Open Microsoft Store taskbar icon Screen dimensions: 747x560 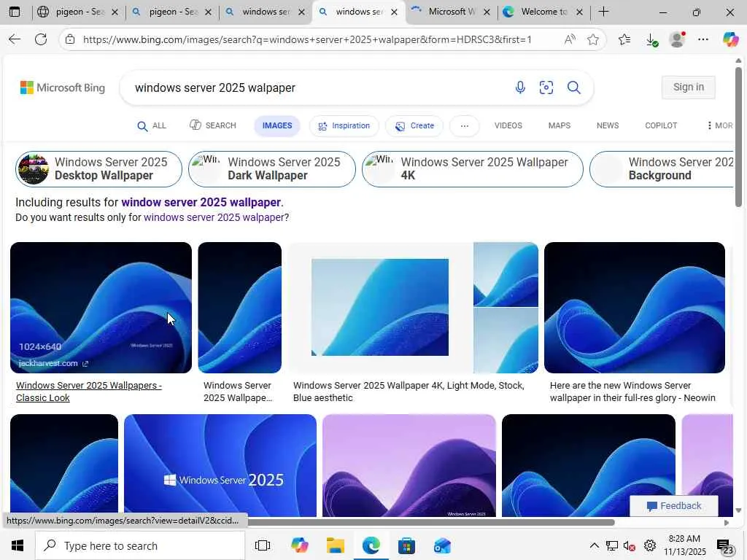[x=406, y=545]
